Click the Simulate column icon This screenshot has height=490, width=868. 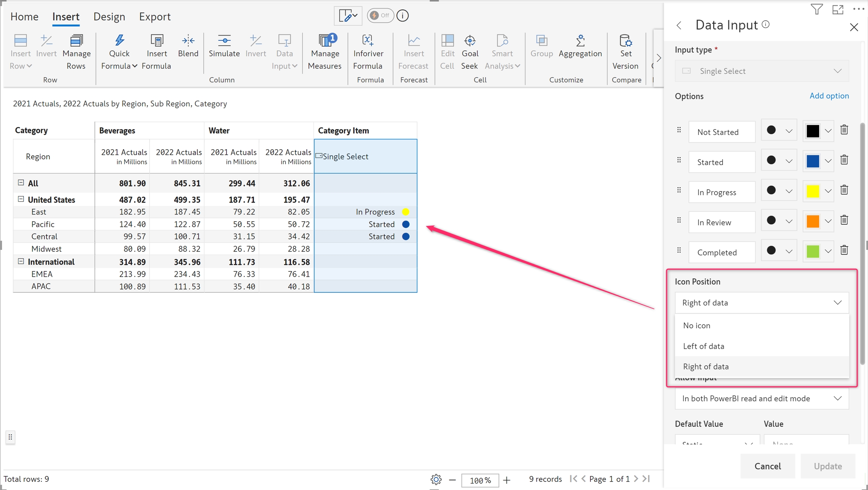(x=224, y=41)
